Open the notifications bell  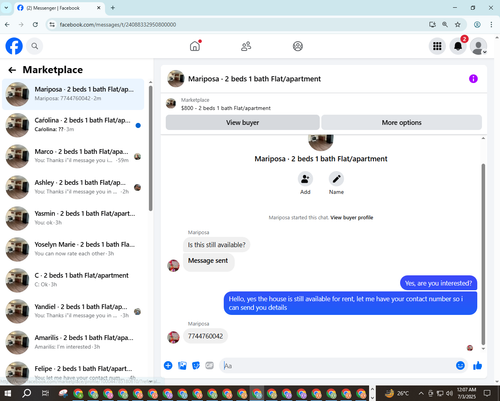[458, 46]
